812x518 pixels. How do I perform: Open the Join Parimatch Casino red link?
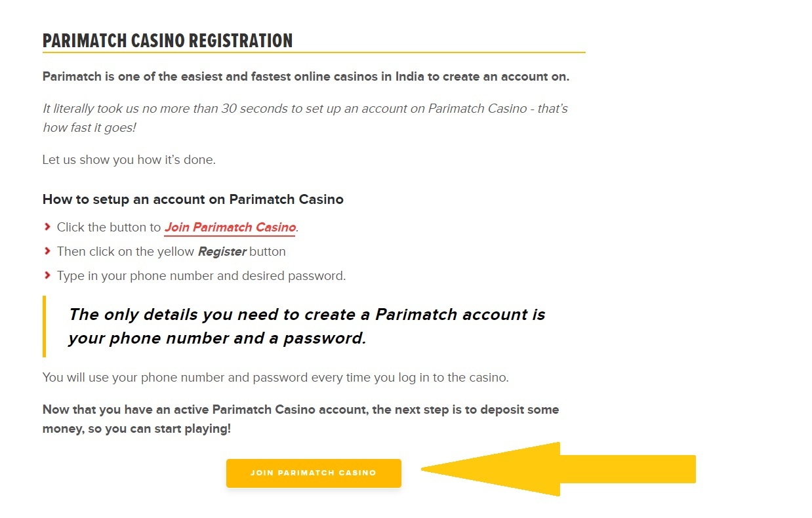(x=230, y=227)
